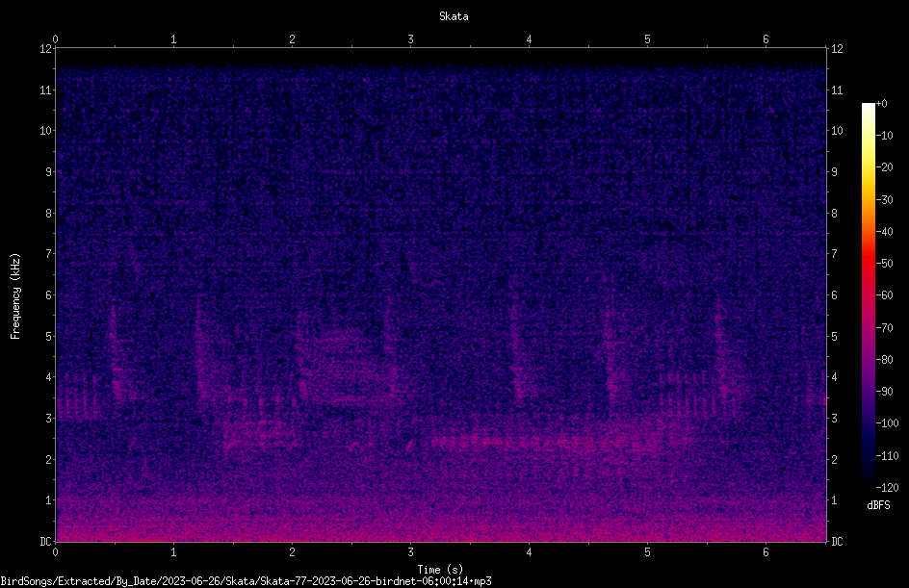Viewport: 909px width, 588px height.
Task: Click the "-90" value on the color scale
Action: tap(885, 392)
